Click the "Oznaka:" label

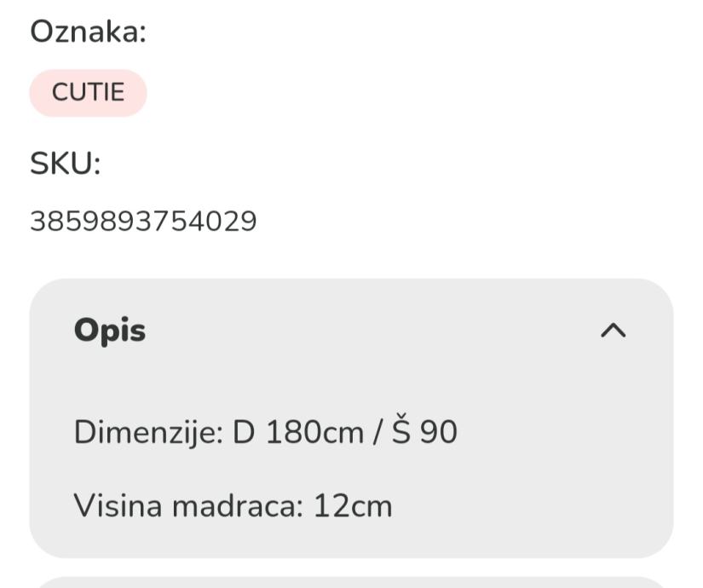point(89,32)
